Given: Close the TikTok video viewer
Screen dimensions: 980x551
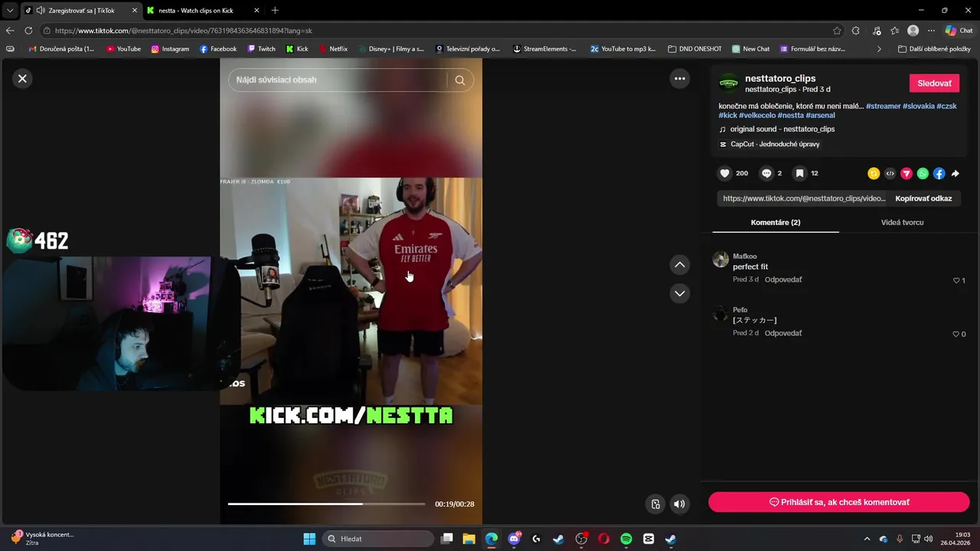Looking at the screenshot, I should (22, 78).
